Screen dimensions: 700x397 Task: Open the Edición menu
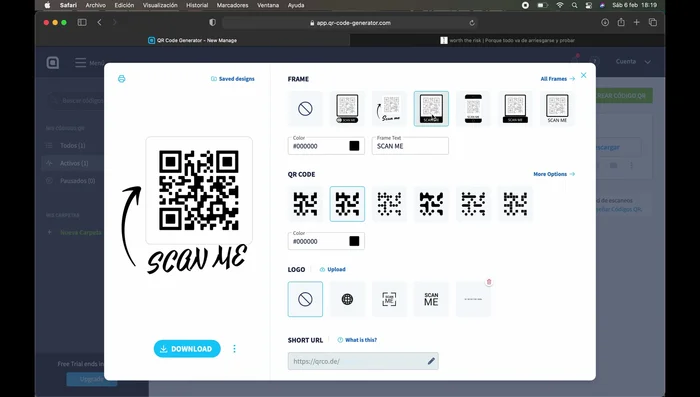[x=124, y=5]
